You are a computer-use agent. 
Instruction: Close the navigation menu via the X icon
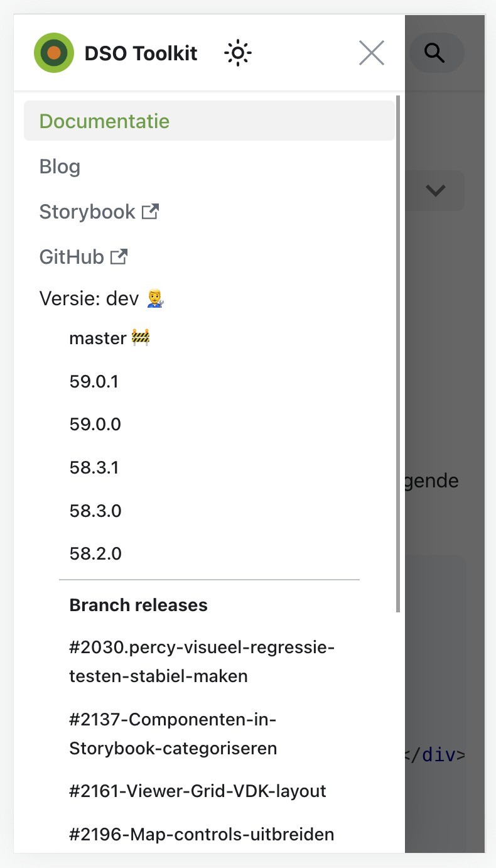pos(371,53)
